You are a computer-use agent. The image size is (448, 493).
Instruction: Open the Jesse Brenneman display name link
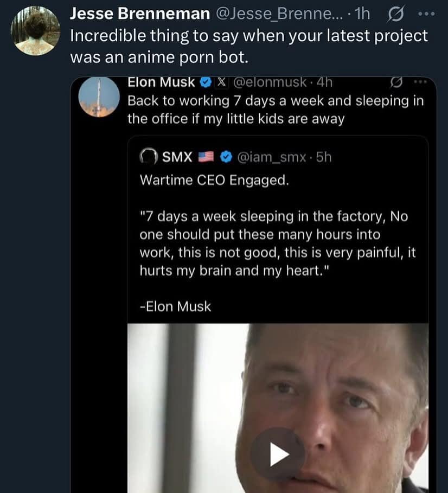tap(140, 15)
